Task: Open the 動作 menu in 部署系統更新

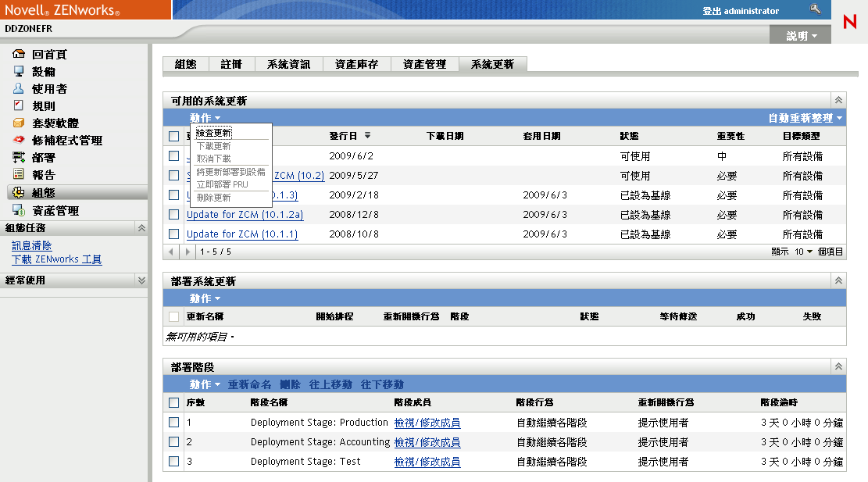Action: point(205,298)
